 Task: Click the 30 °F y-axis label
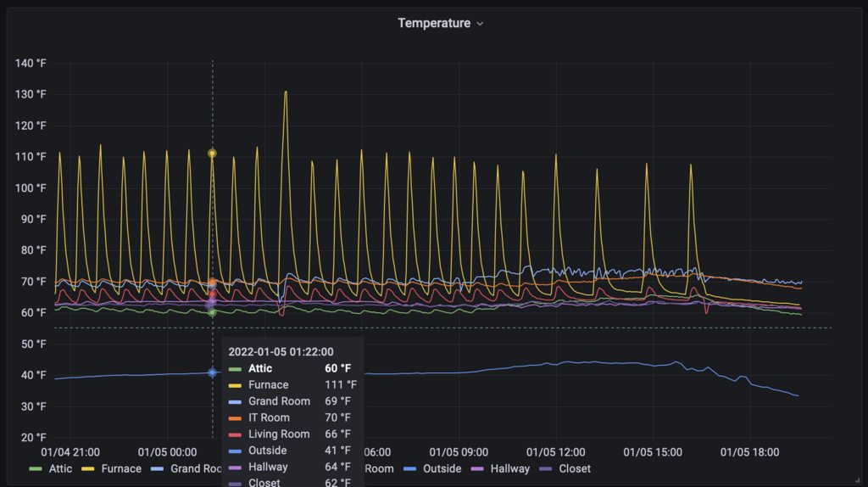(x=34, y=406)
